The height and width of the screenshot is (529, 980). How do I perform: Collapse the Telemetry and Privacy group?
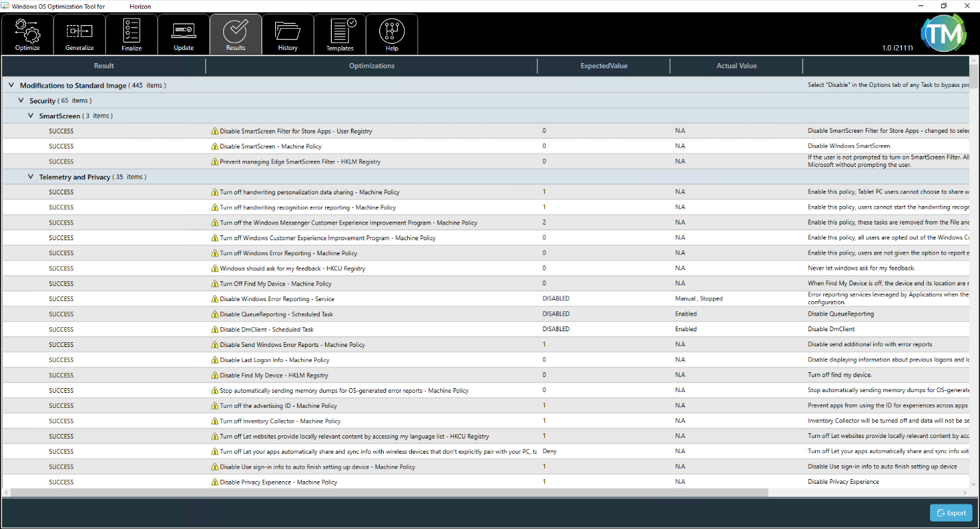pos(30,177)
